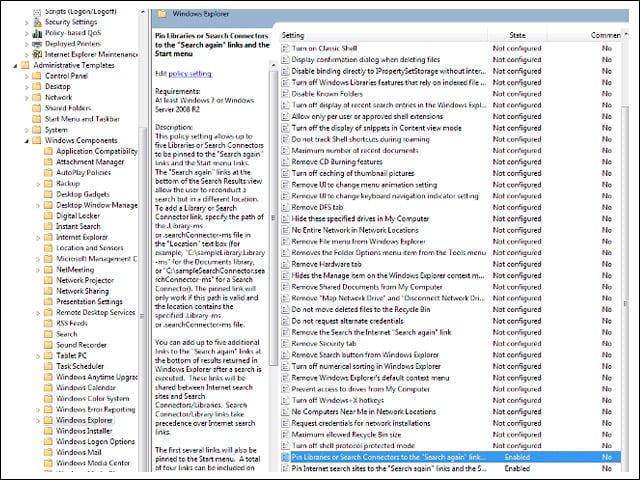Expand the Windows Error Reporting node
The image size is (640, 480).
(x=38, y=410)
